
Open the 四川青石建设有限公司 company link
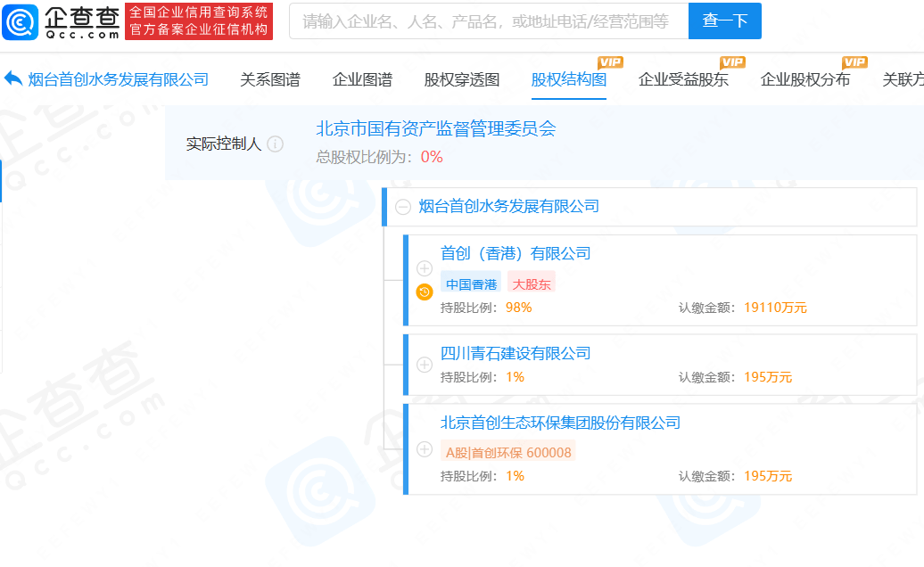516,353
